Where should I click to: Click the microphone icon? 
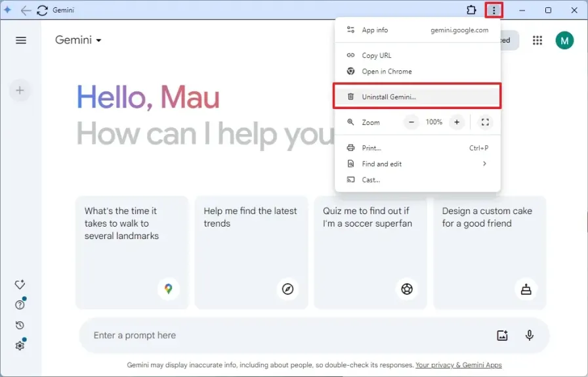[530, 336]
